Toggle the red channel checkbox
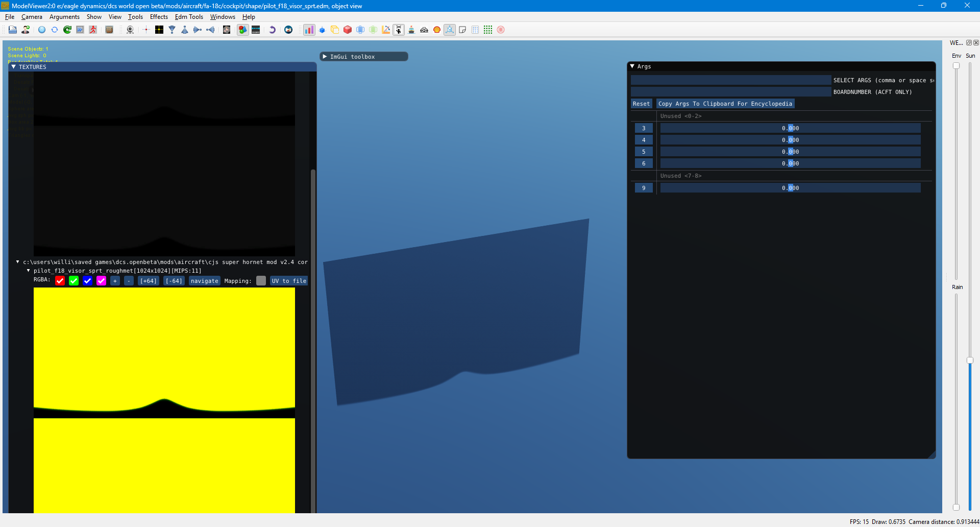 [60, 281]
